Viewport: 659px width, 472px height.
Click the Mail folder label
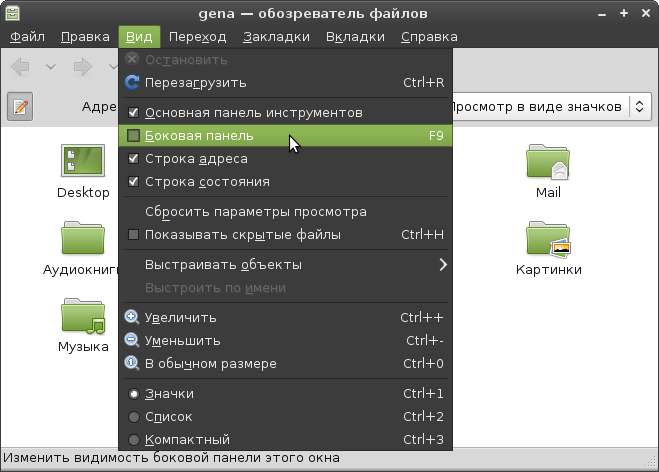548,192
